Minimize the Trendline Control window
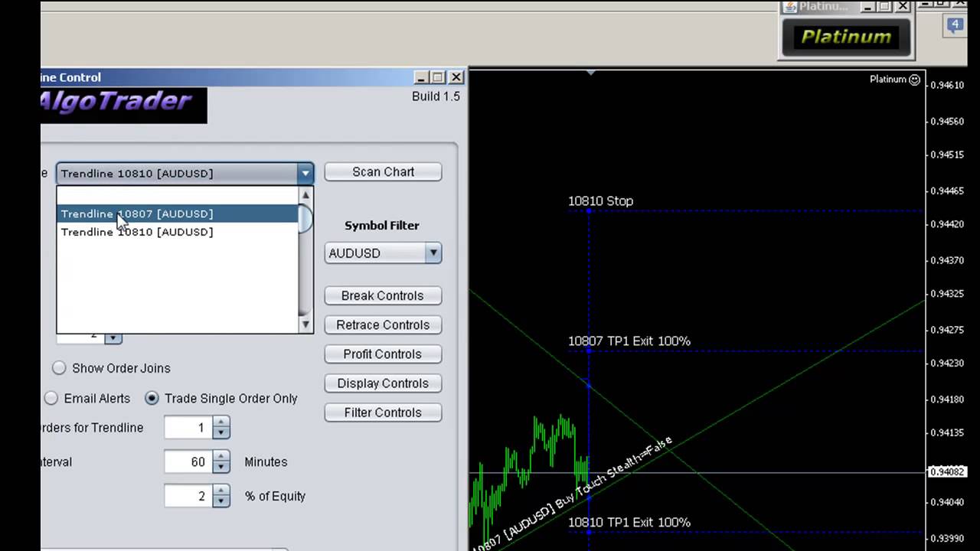 421,77
